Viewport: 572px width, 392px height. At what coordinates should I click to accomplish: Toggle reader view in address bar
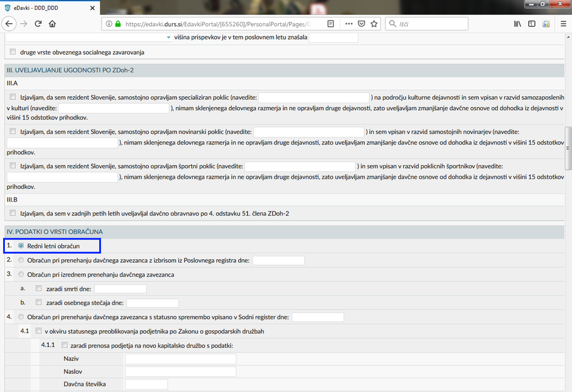pyautogui.click(x=330, y=24)
